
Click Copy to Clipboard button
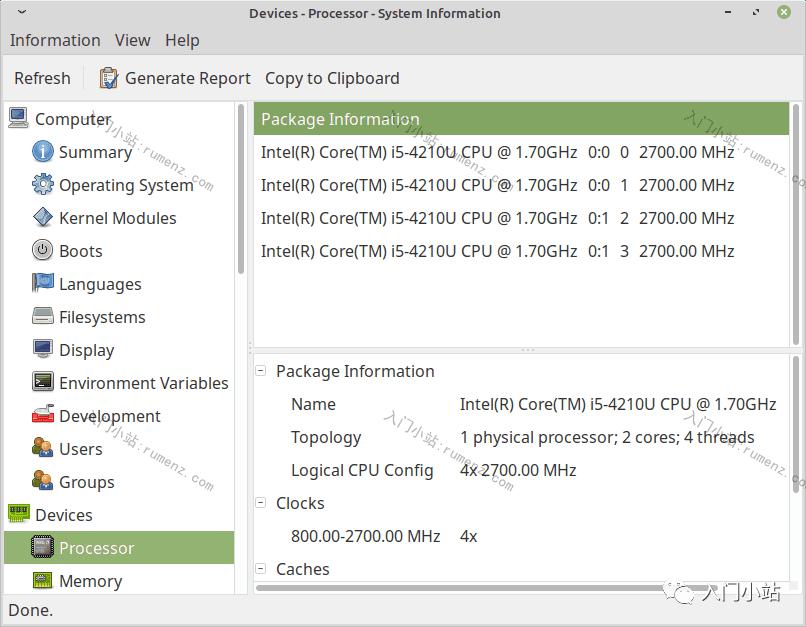(x=332, y=78)
